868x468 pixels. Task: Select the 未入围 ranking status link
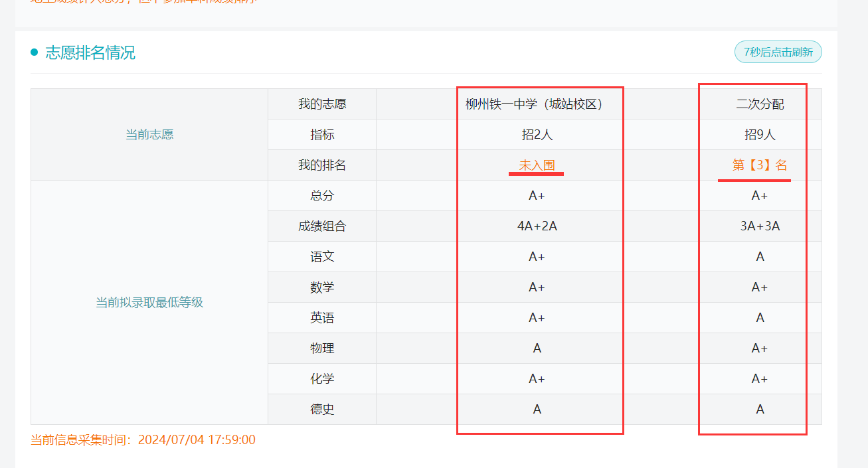(x=537, y=165)
